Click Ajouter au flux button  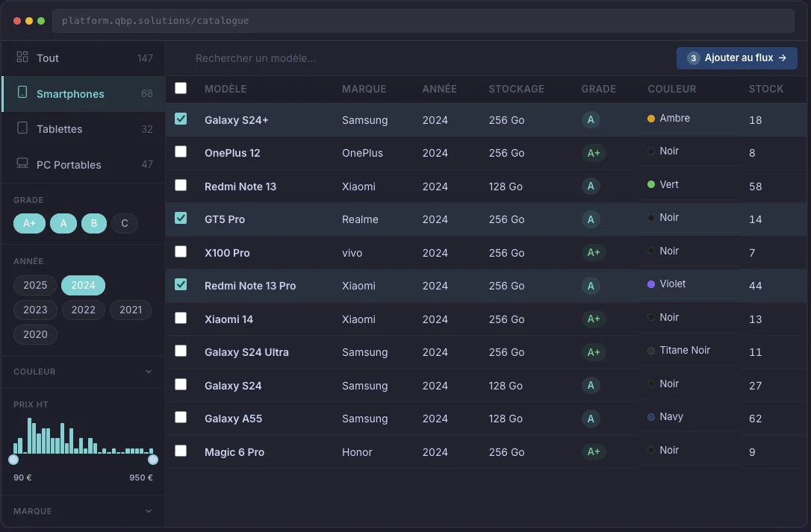(736, 58)
